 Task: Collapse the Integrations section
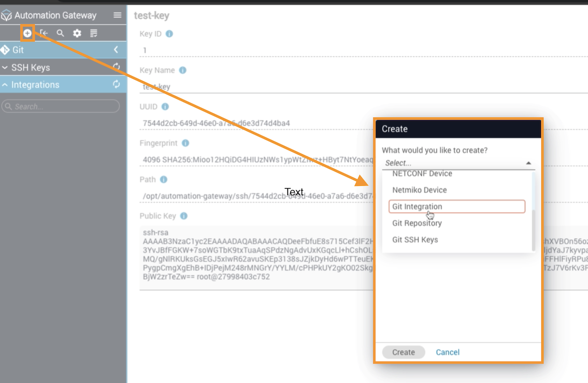pyautogui.click(x=5, y=85)
